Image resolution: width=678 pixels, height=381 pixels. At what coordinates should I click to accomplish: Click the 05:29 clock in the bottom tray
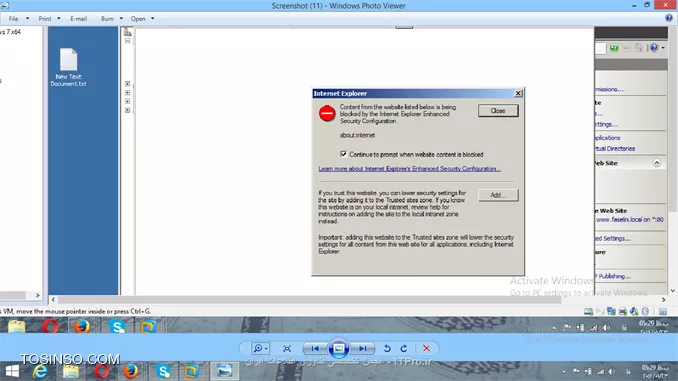(x=655, y=371)
